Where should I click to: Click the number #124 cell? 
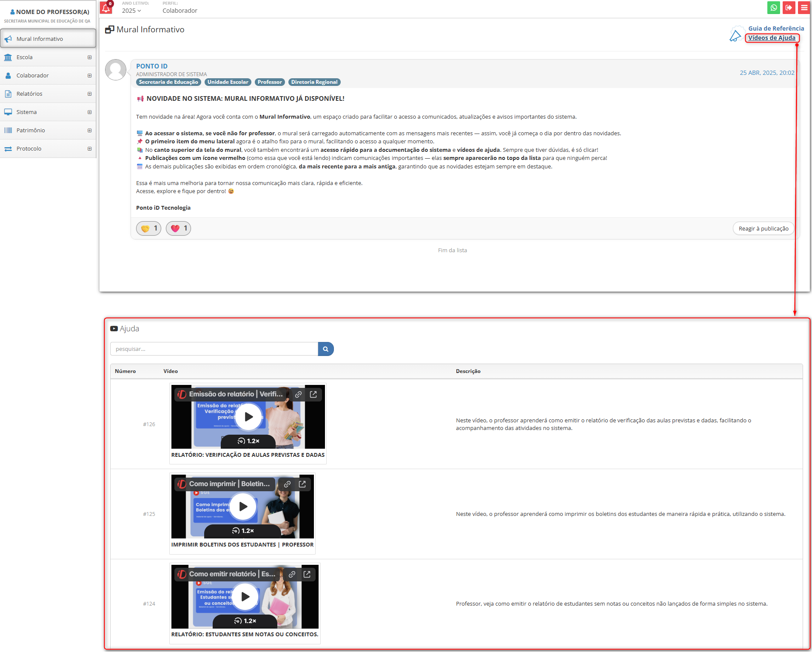tap(149, 604)
